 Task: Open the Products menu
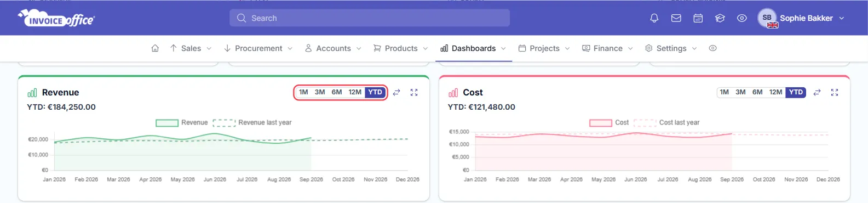click(400, 48)
